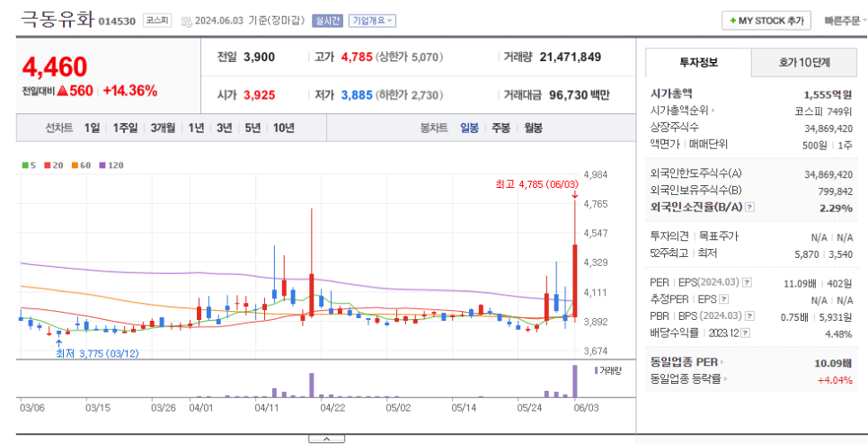Click the tall 06/03 volume bar
This screenshot has height=444, width=868.
tap(574, 381)
